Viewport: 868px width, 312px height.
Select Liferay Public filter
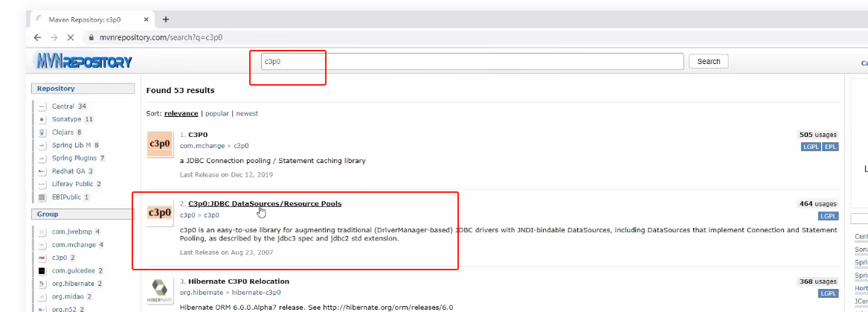(72, 184)
